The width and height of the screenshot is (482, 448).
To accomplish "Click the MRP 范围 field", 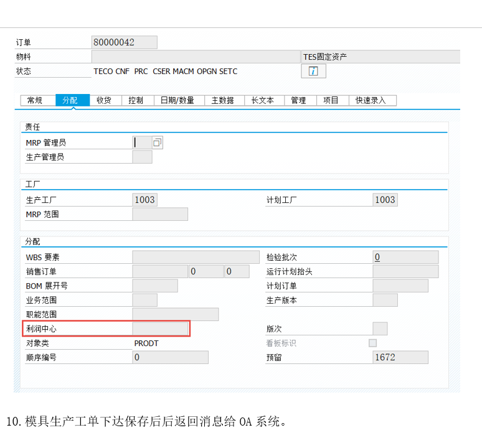I will [160, 214].
